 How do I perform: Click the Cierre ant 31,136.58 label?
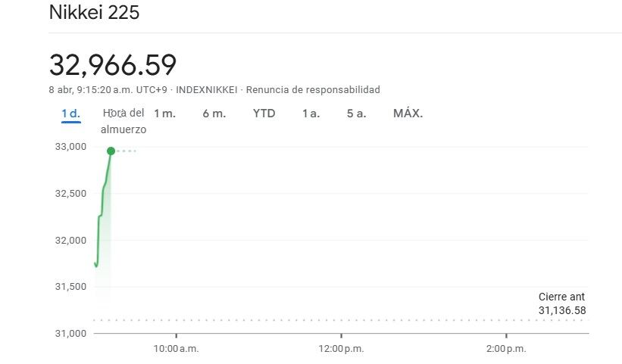561,303
